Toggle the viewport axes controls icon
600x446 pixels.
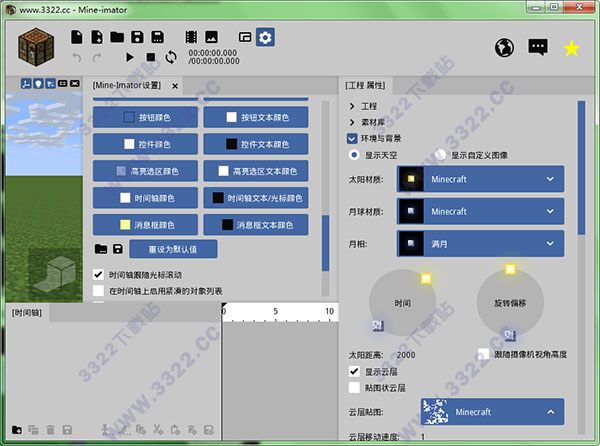coord(26,83)
